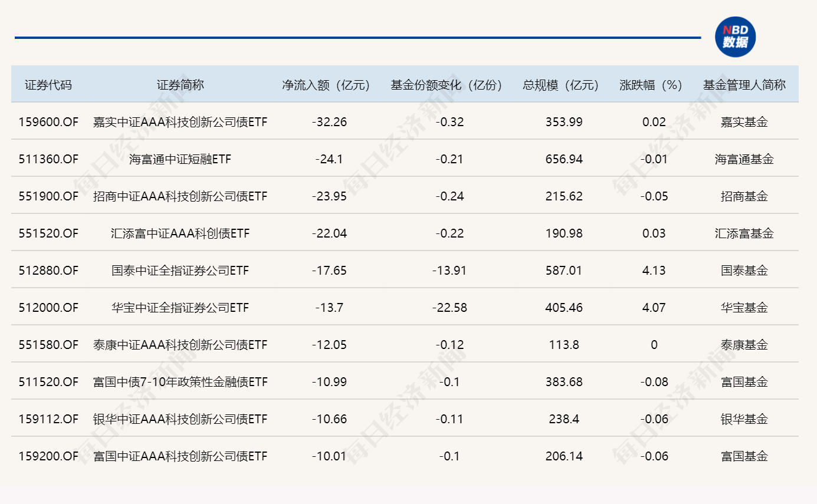Click the NBD数据 logo icon

735,37
